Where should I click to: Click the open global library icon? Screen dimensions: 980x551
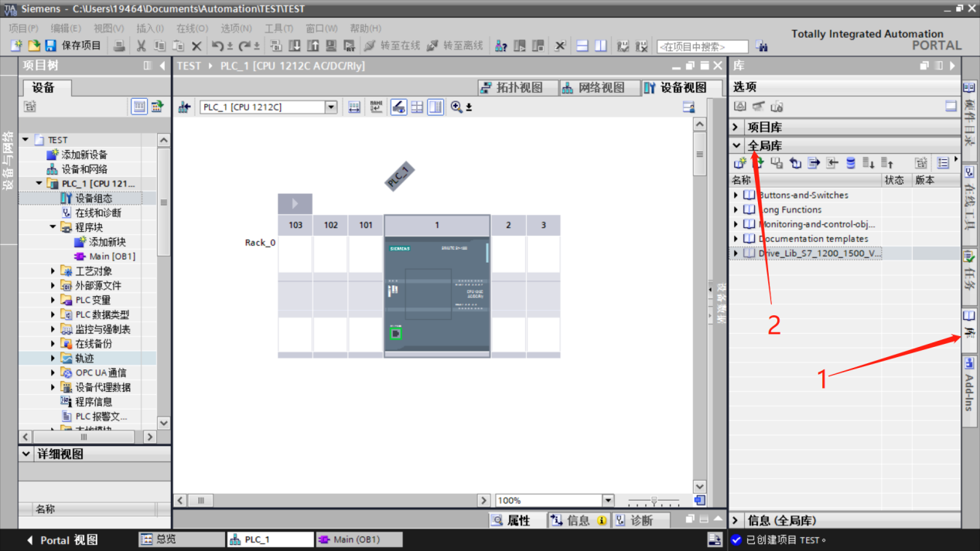point(758,163)
